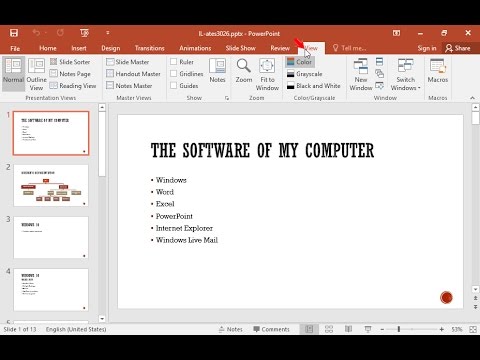Start presentation from beginning toolbar icon
The image size is (480, 360).
click(x=84, y=33)
